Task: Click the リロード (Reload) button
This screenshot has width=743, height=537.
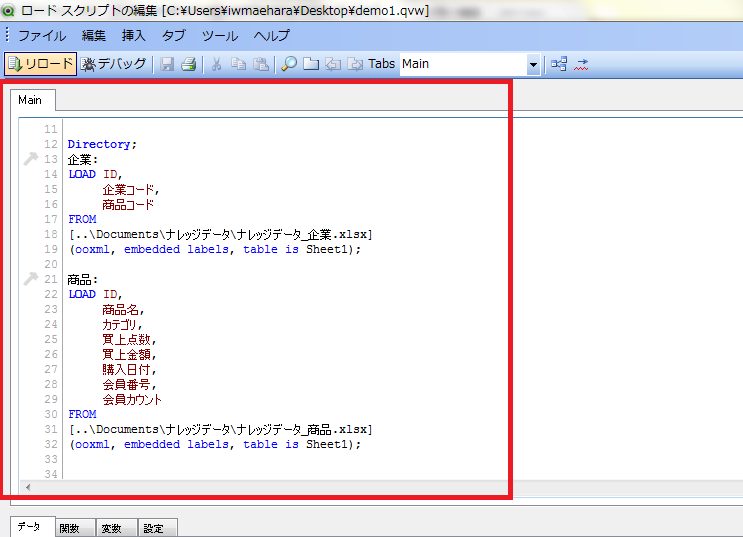Action: tap(40, 64)
